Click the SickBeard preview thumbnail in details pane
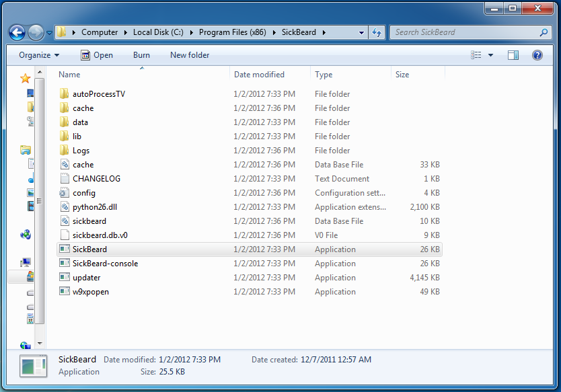561x392 pixels. point(33,366)
